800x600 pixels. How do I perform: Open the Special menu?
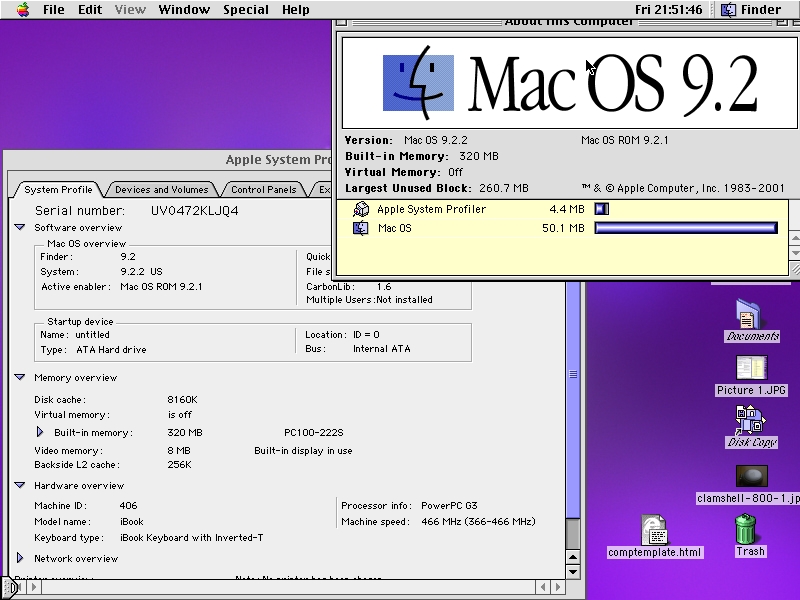[x=246, y=10]
